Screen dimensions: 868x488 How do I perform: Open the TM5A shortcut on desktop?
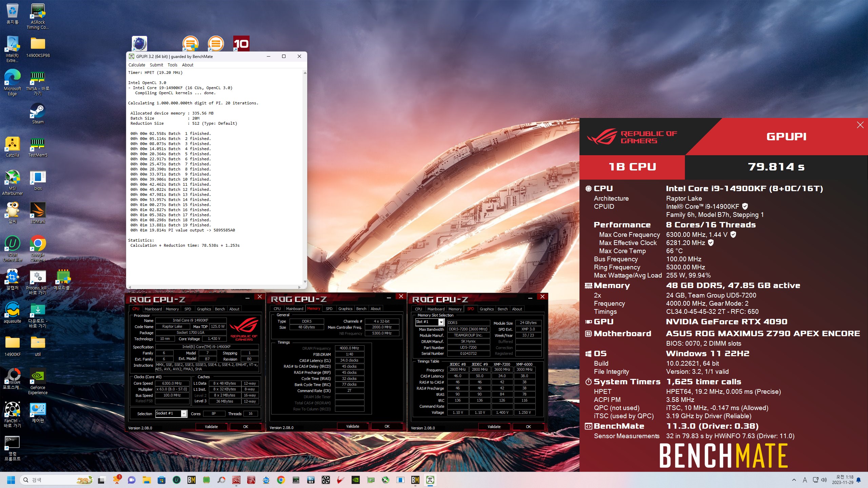[38, 83]
